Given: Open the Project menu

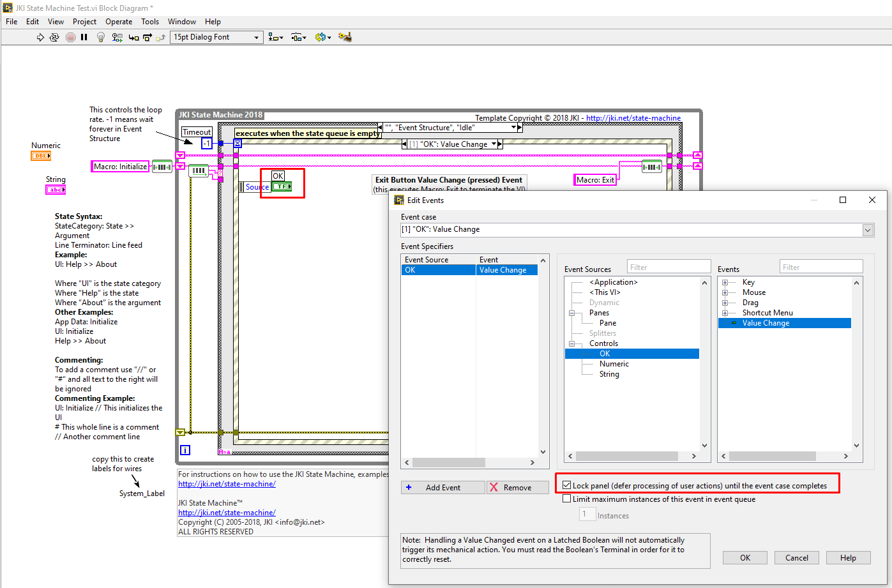Looking at the screenshot, I should 84,21.
